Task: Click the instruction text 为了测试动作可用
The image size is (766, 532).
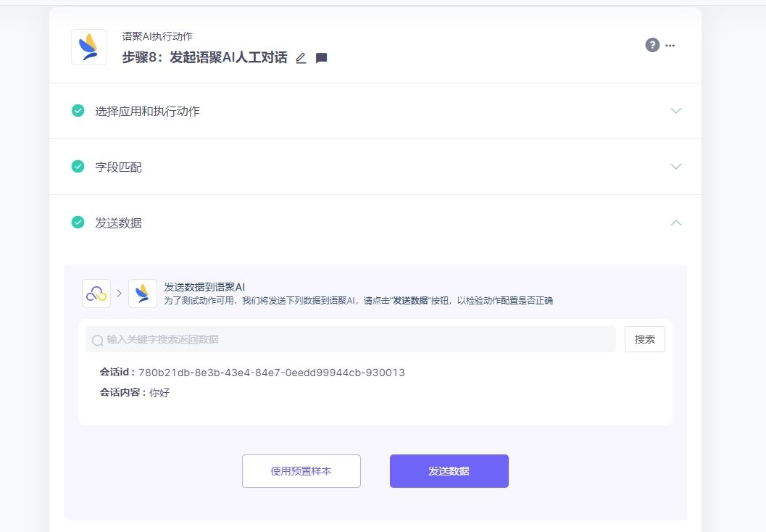Action: pyautogui.click(x=358, y=301)
